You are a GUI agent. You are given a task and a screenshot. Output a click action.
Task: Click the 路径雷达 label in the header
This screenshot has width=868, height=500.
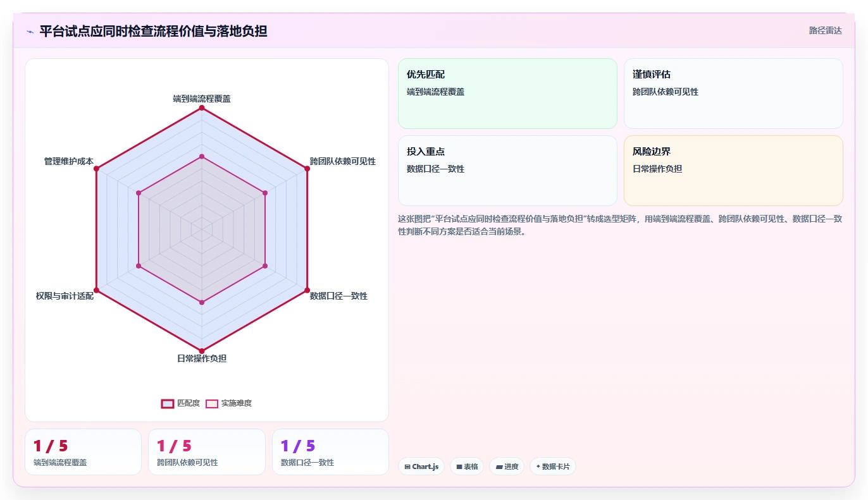(826, 30)
